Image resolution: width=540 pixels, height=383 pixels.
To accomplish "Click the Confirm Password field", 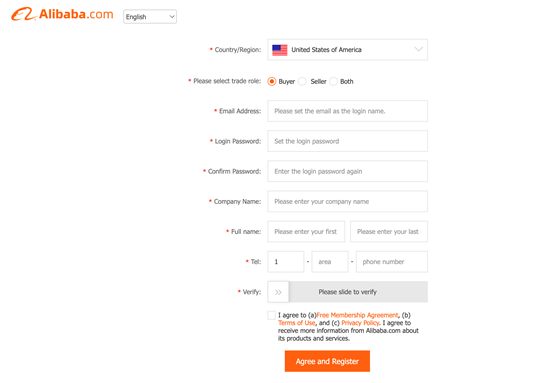I will coord(347,171).
